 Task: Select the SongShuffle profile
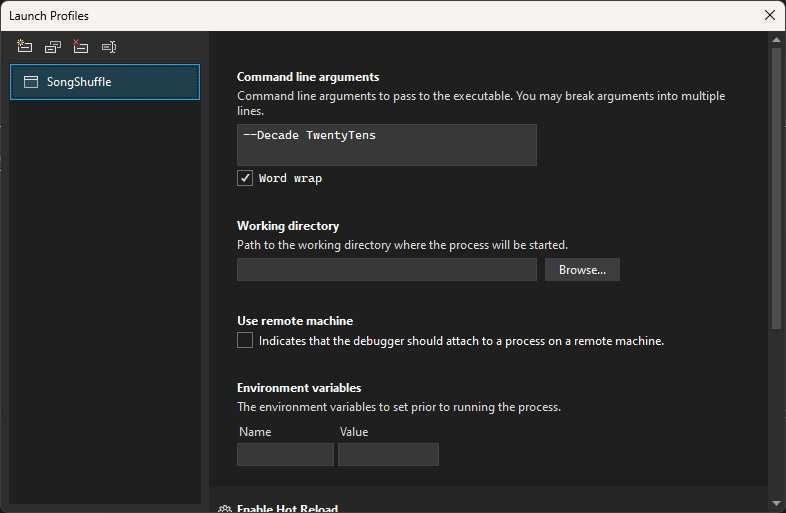(x=105, y=82)
